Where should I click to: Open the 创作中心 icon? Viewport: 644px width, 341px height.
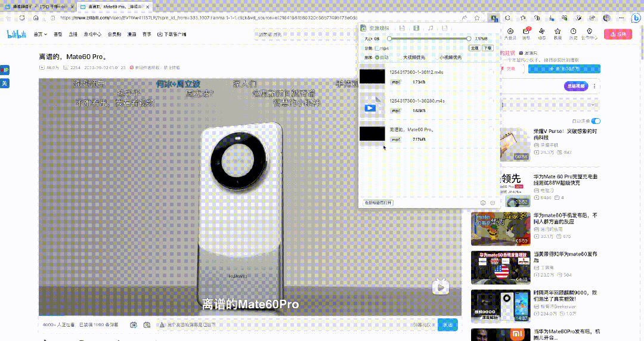click(589, 34)
